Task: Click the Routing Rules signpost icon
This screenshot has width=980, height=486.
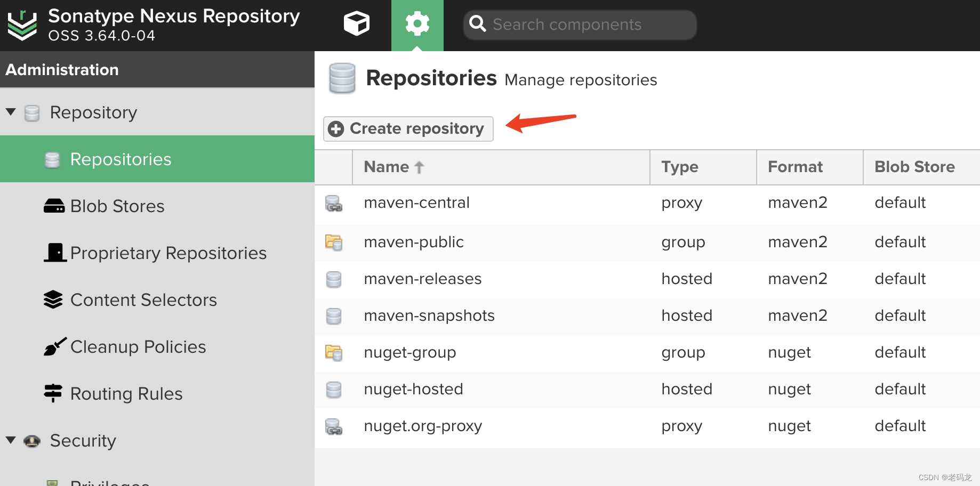Action: pyautogui.click(x=53, y=393)
